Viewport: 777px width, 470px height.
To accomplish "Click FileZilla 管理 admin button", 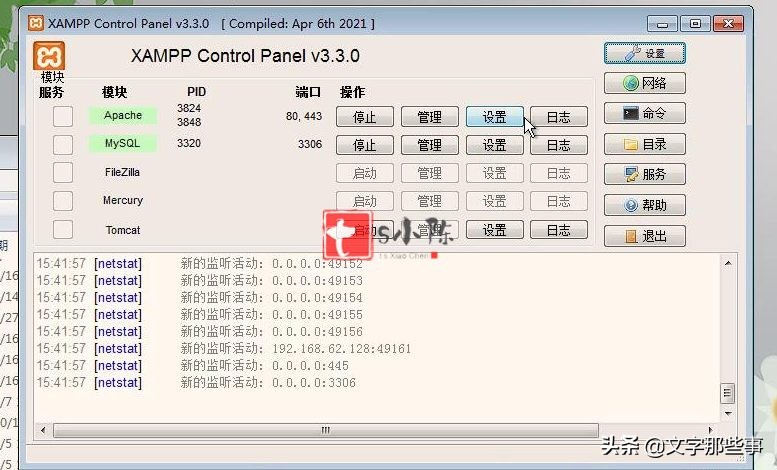I will (x=430, y=173).
